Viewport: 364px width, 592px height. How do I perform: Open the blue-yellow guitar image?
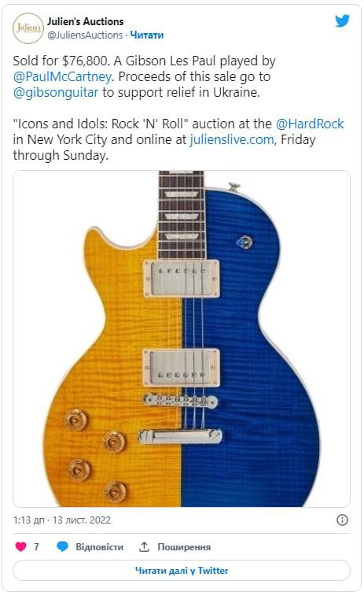pos(182,339)
